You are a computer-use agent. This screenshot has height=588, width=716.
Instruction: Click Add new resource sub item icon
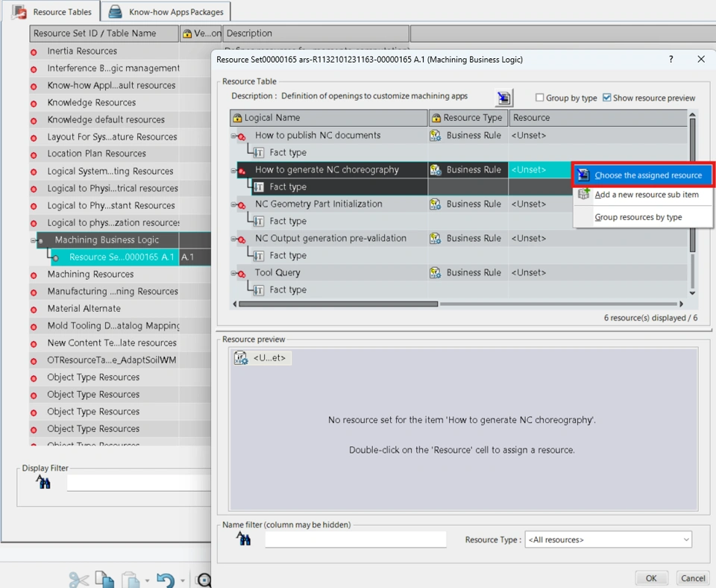[x=583, y=194]
